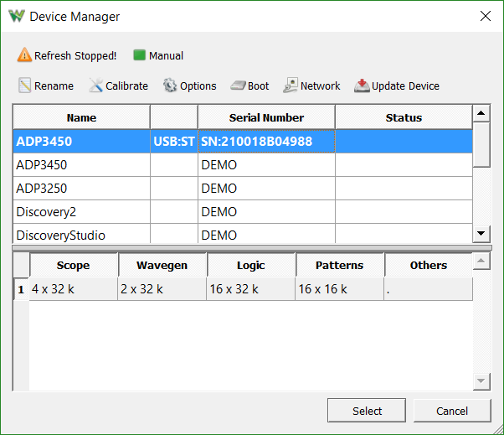Click the Select button
This screenshot has width=504, height=435.
pyautogui.click(x=367, y=411)
